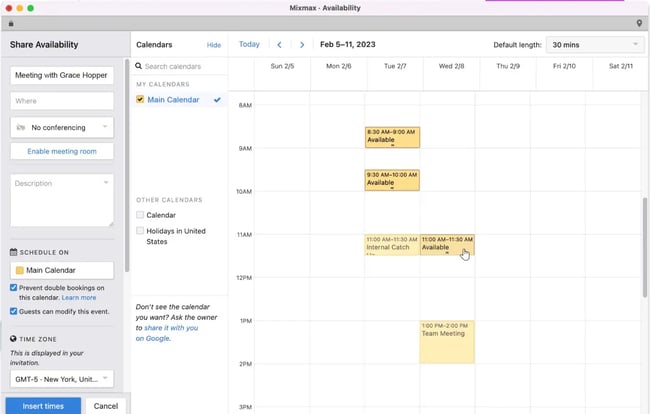
Task: Hide the Calendars panel
Action: click(x=214, y=45)
